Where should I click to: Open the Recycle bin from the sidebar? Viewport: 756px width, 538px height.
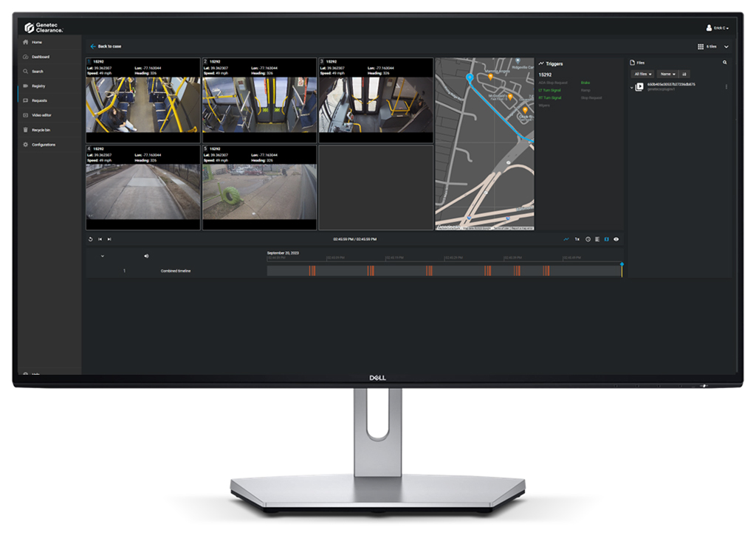click(41, 130)
